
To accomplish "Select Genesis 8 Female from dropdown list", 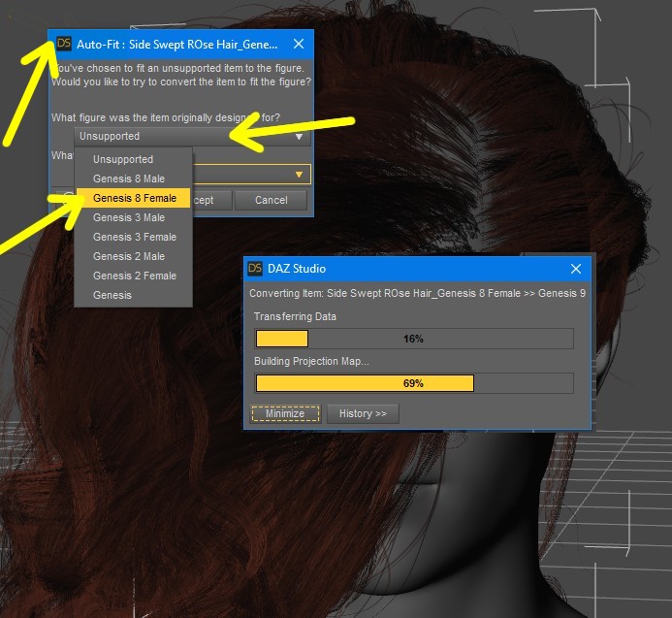I will pos(133,198).
